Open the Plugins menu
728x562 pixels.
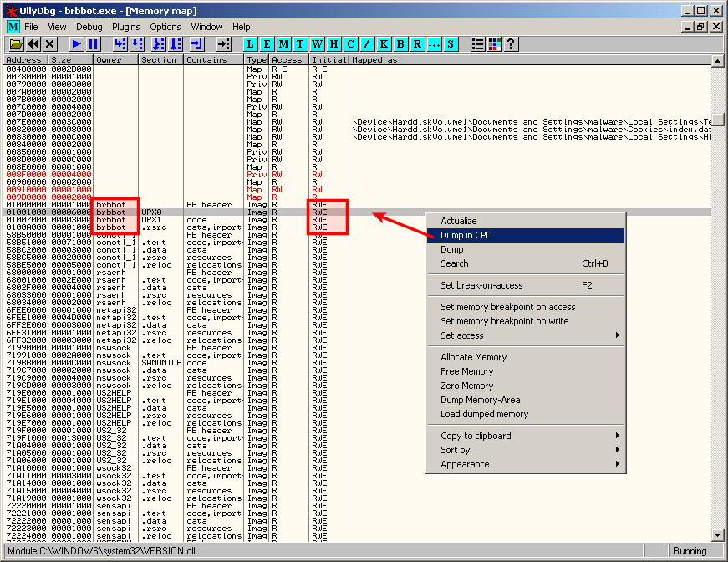(x=126, y=27)
